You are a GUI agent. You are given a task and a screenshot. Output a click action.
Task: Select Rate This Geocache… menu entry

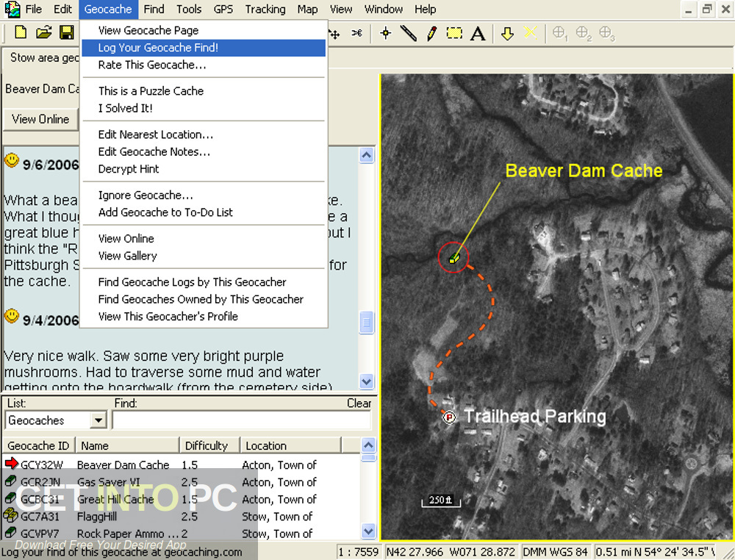point(204,65)
